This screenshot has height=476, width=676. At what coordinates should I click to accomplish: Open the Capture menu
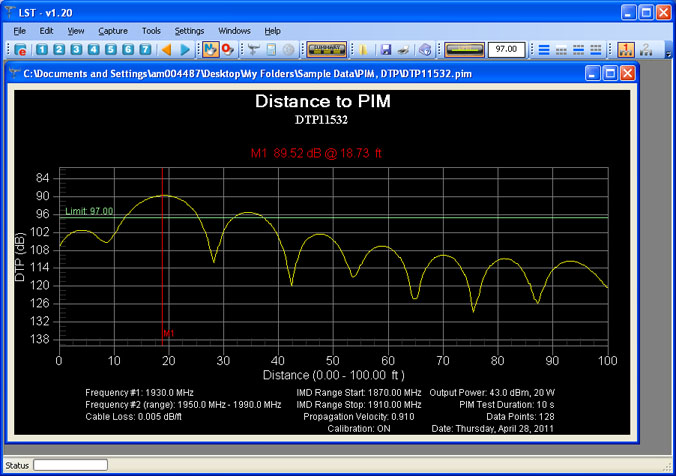(x=113, y=31)
